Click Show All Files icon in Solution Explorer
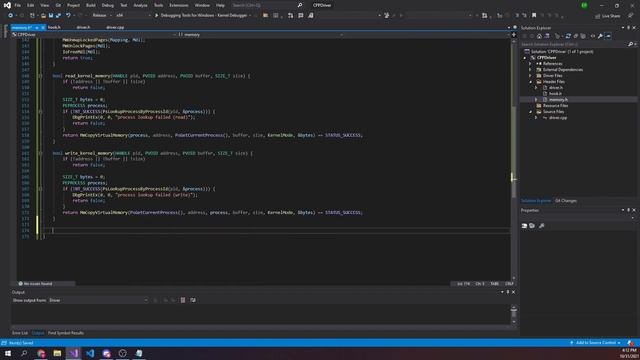640x360 pixels. (583, 36)
